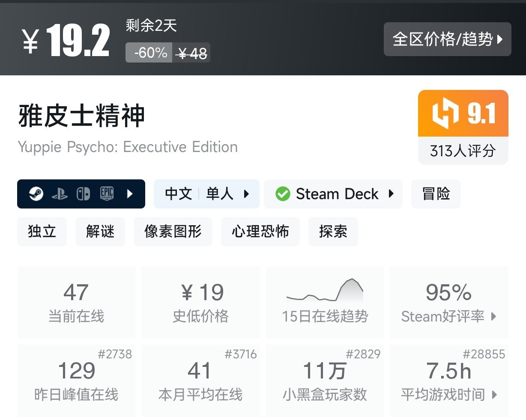View the 15日在线趋势 chart

(x=325, y=302)
